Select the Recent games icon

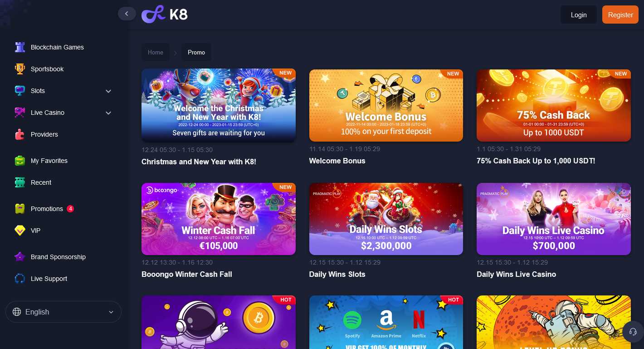coord(20,182)
